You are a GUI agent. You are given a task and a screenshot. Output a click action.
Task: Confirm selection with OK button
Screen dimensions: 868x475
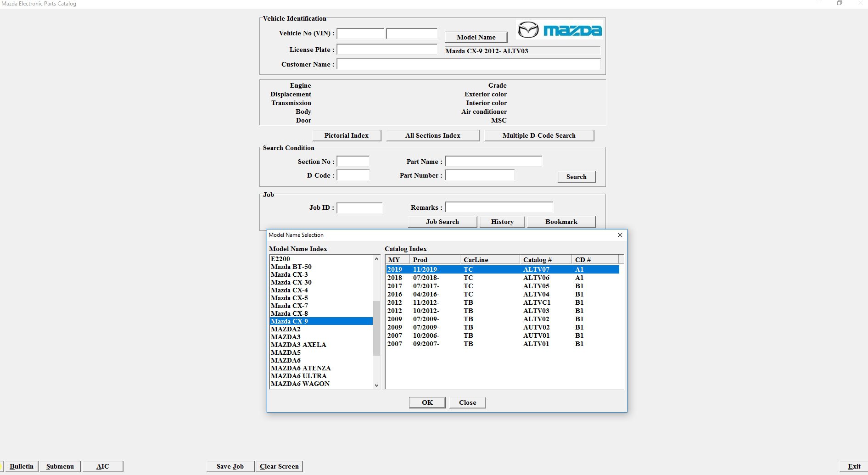click(x=426, y=402)
